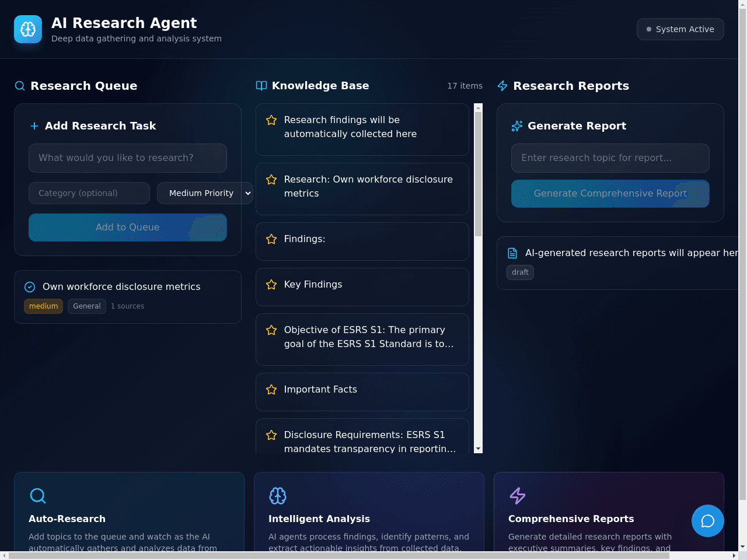Click the 'Intelligent Analysis' feature heading
The width and height of the screenshot is (747, 560).
pyautogui.click(x=319, y=519)
